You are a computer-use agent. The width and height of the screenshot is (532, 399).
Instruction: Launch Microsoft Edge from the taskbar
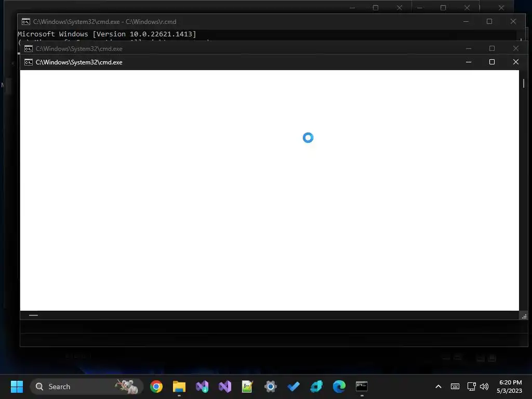[x=339, y=387]
